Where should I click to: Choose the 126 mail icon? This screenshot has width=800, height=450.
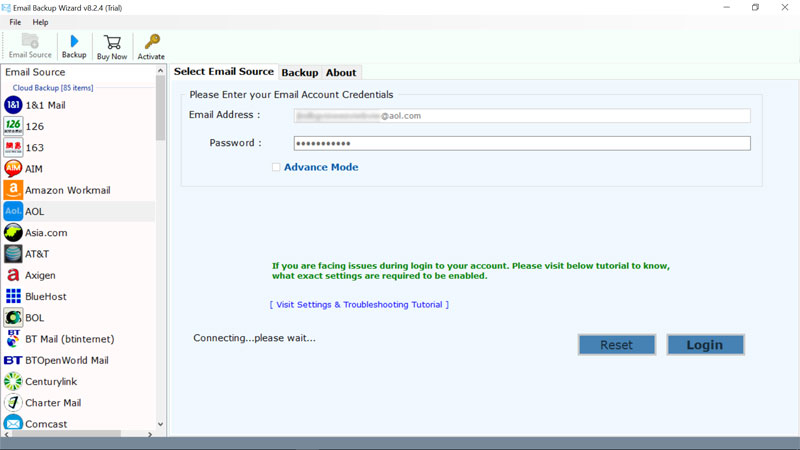(13, 126)
